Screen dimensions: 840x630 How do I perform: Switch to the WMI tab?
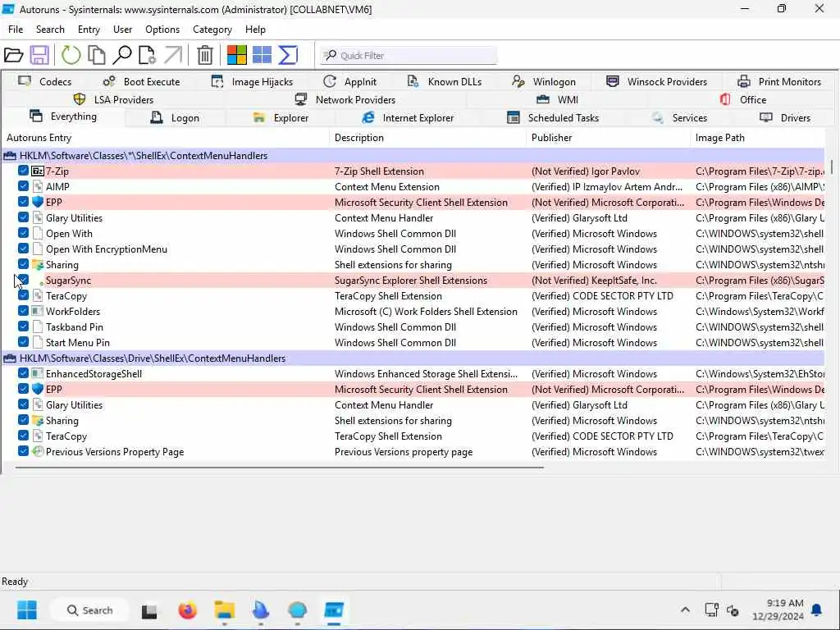tap(557, 99)
